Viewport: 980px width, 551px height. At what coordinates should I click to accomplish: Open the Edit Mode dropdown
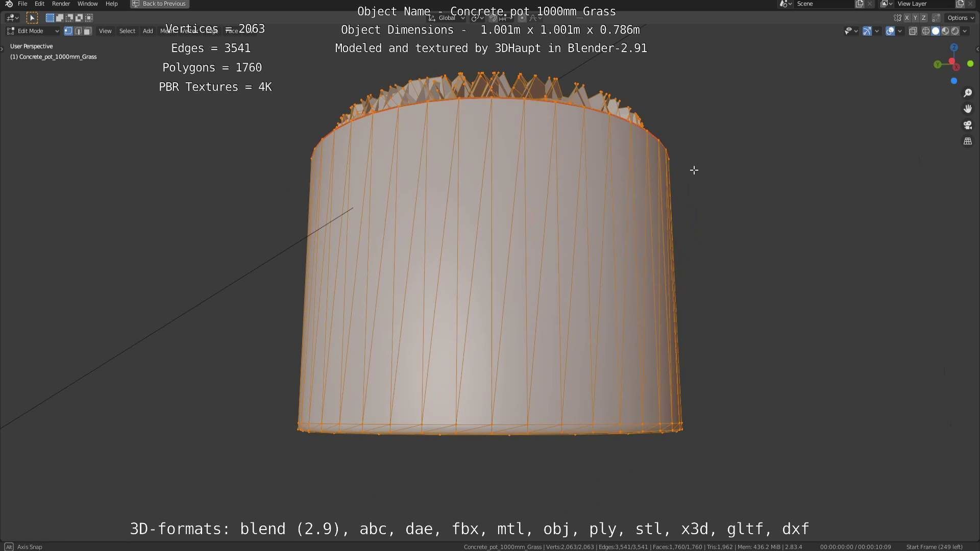[x=33, y=31]
